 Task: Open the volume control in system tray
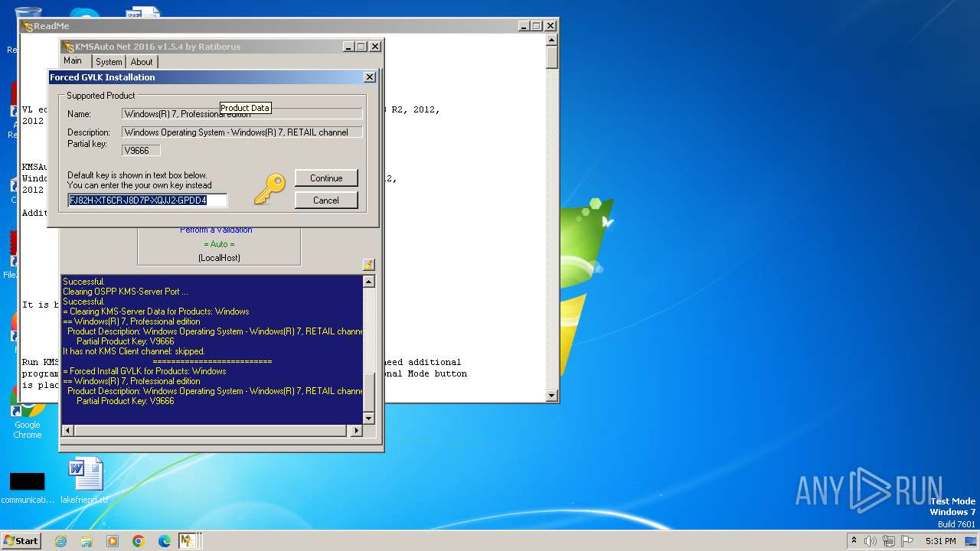871,541
